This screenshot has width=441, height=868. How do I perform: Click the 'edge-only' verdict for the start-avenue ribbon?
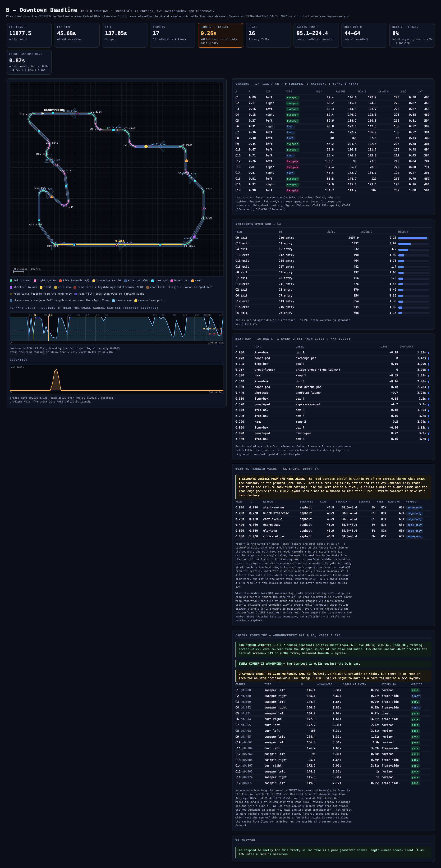pos(414,508)
